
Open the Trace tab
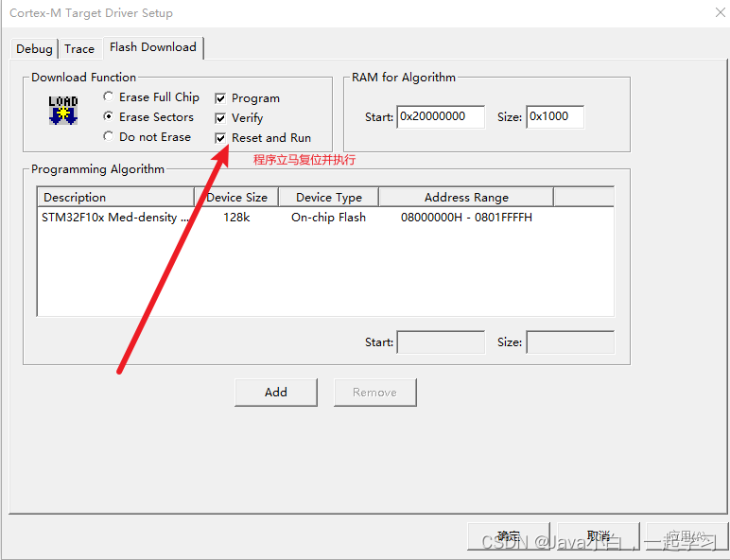pos(79,48)
